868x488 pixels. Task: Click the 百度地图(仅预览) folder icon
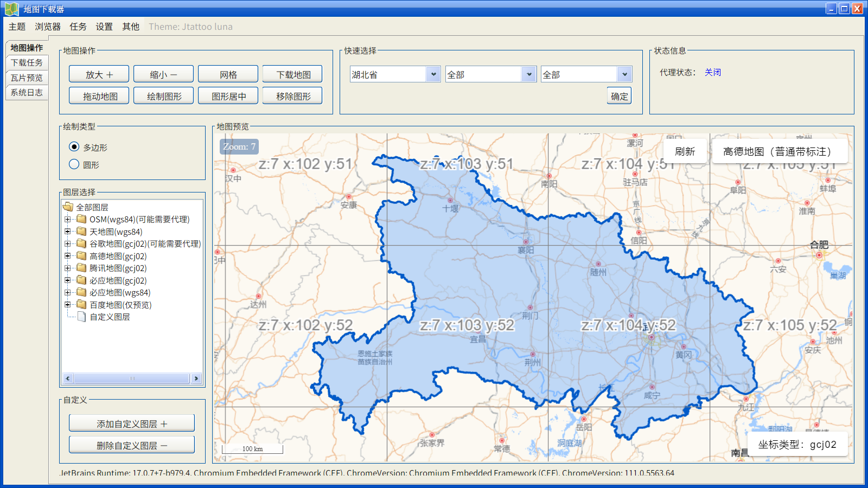(82, 305)
